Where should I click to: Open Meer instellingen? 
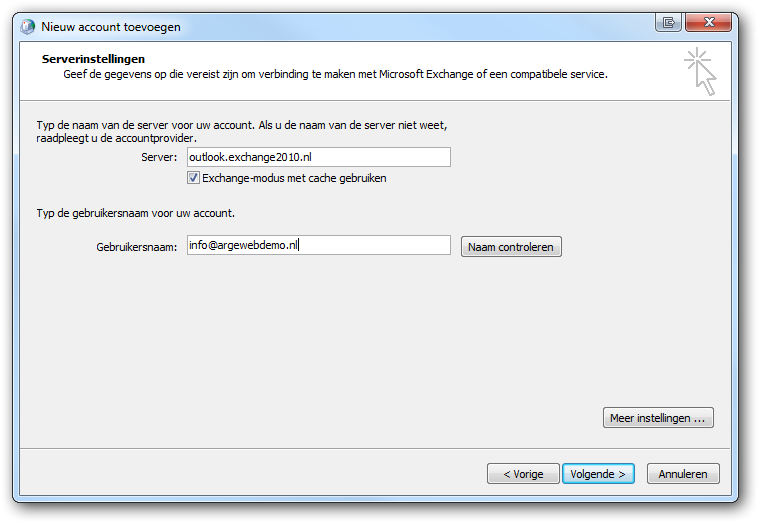coord(658,418)
